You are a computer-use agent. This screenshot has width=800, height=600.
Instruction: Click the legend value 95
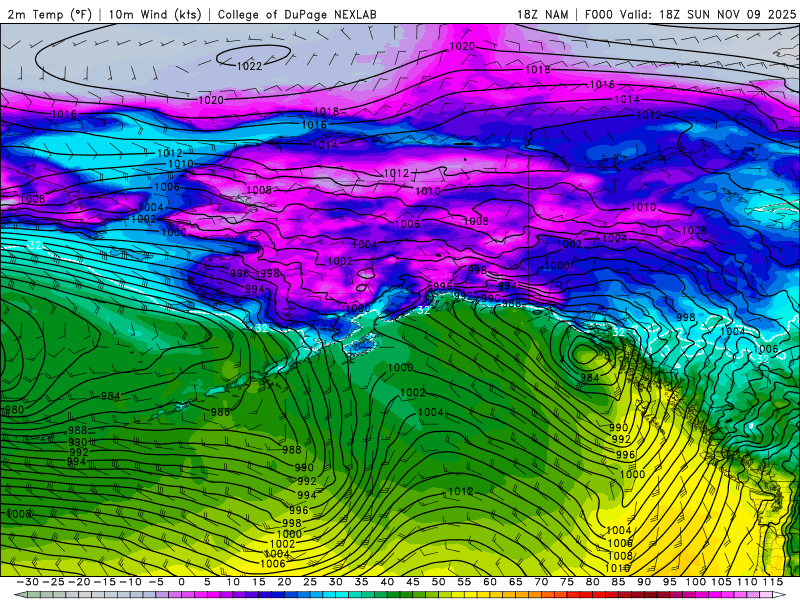point(669,582)
